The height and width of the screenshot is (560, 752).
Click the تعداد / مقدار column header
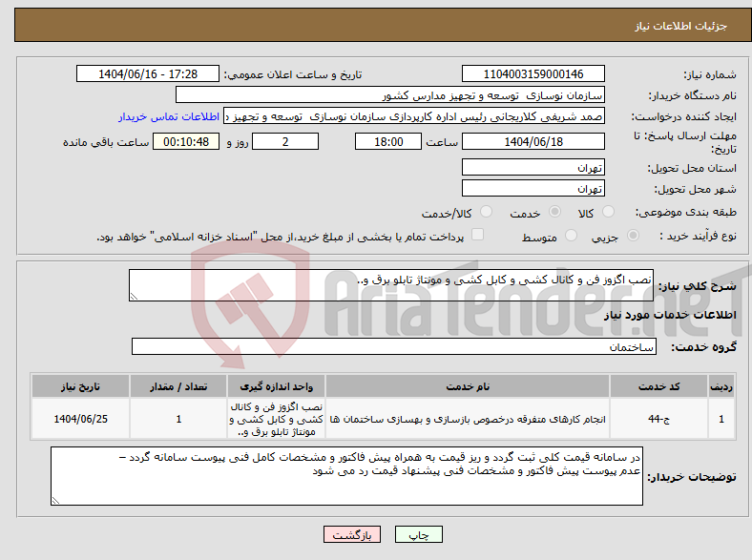[178, 386]
